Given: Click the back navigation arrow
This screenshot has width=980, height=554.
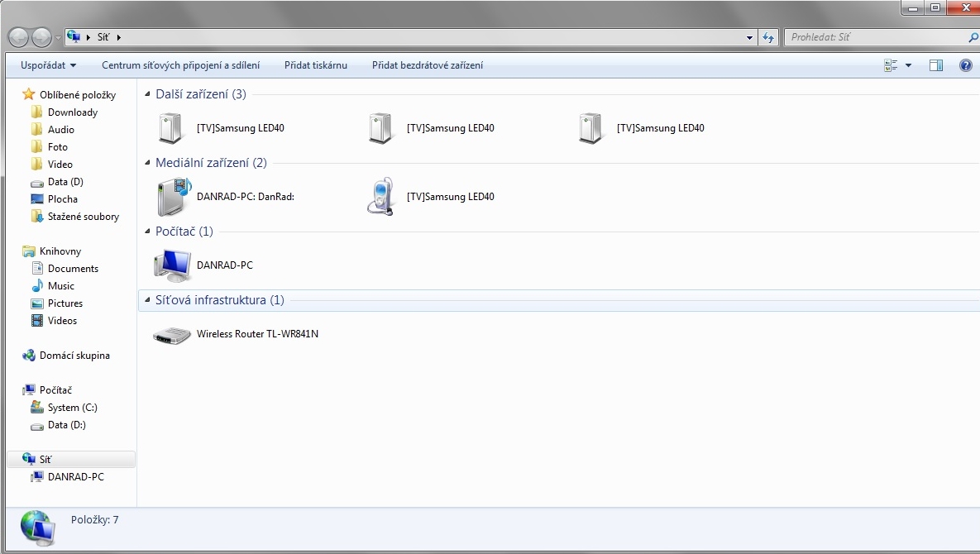Looking at the screenshot, I should point(18,37).
